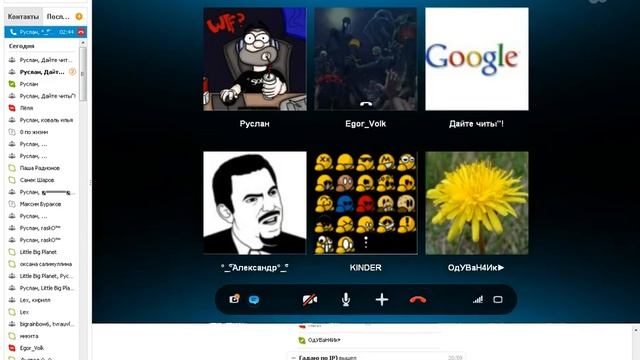Click red status icon beside Лёля
This screenshot has height=360, width=640.
click(12, 108)
